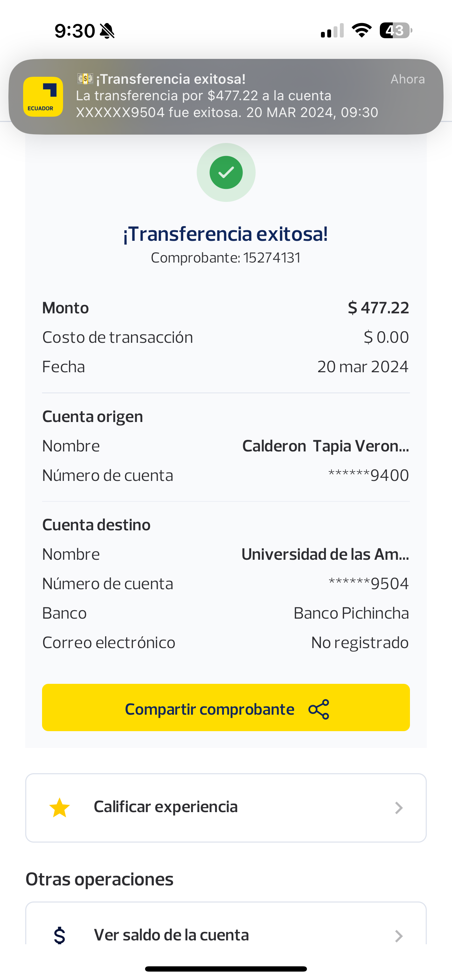
Task: Tap the cellular signal bars icon
Action: tap(332, 30)
